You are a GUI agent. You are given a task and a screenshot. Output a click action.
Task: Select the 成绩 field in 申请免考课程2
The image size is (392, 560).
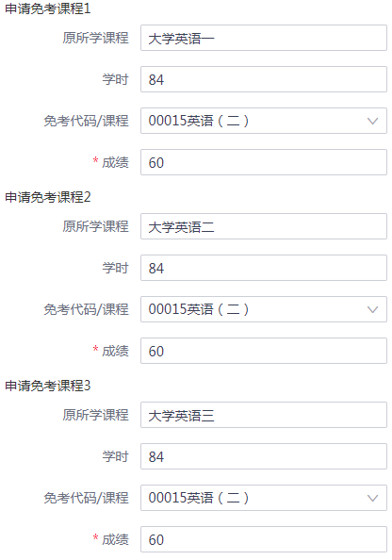click(x=264, y=351)
